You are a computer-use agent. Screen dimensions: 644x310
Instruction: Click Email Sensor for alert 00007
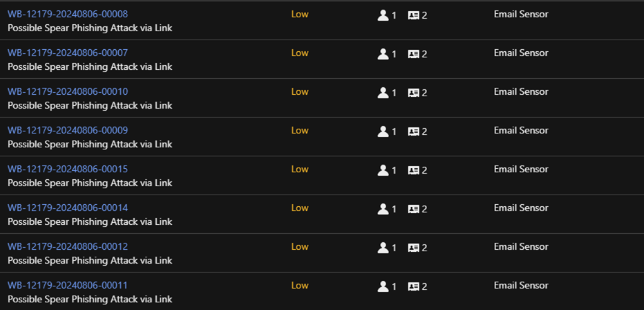521,53
